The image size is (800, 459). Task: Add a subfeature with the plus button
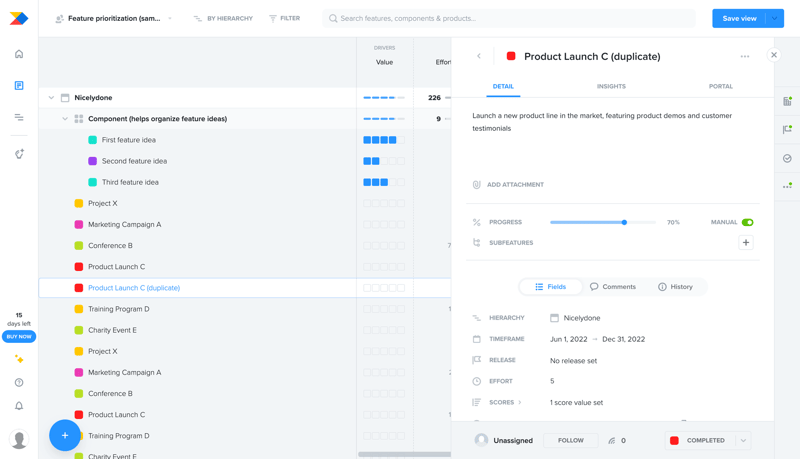pyautogui.click(x=746, y=243)
